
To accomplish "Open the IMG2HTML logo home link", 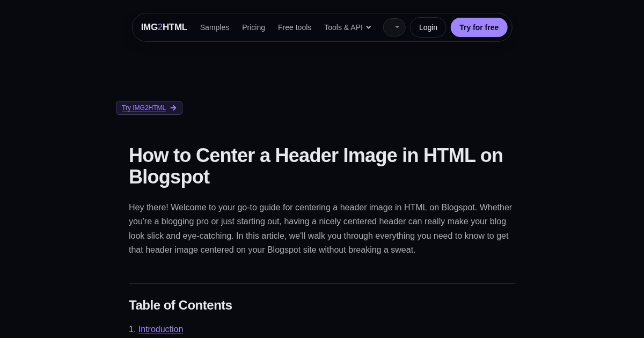I will pyautogui.click(x=164, y=27).
